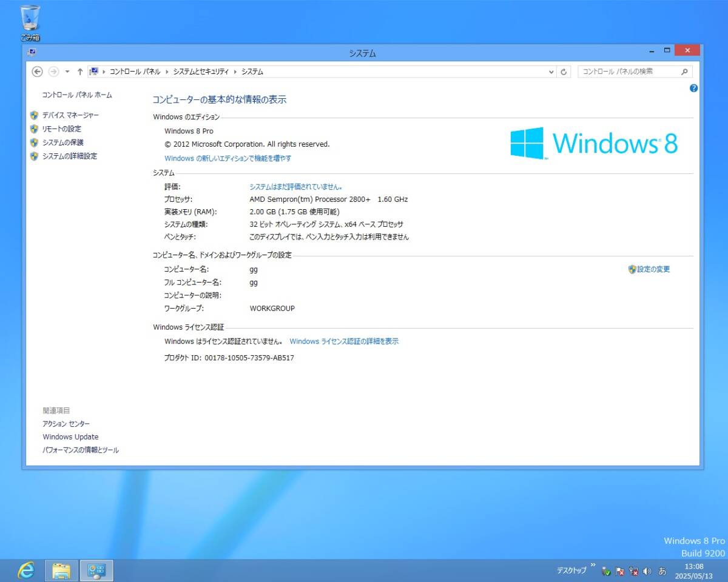This screenshot has height=582, width=728.
Task: Click the volume speaker tray icon
Action: tap(647, 571)
